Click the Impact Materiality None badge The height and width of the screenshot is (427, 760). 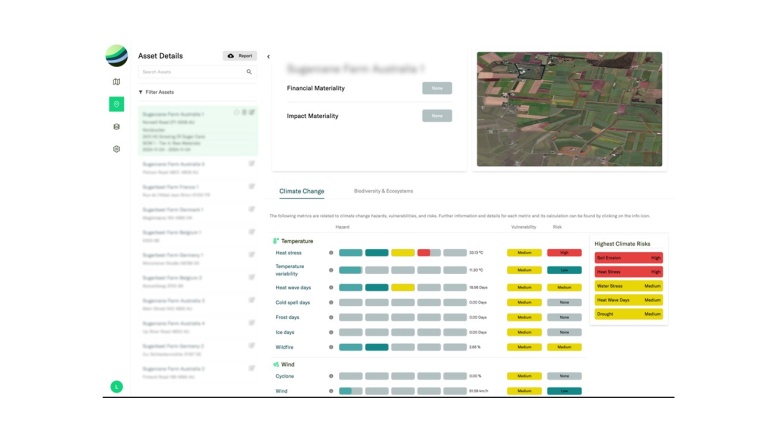(437, 116)
